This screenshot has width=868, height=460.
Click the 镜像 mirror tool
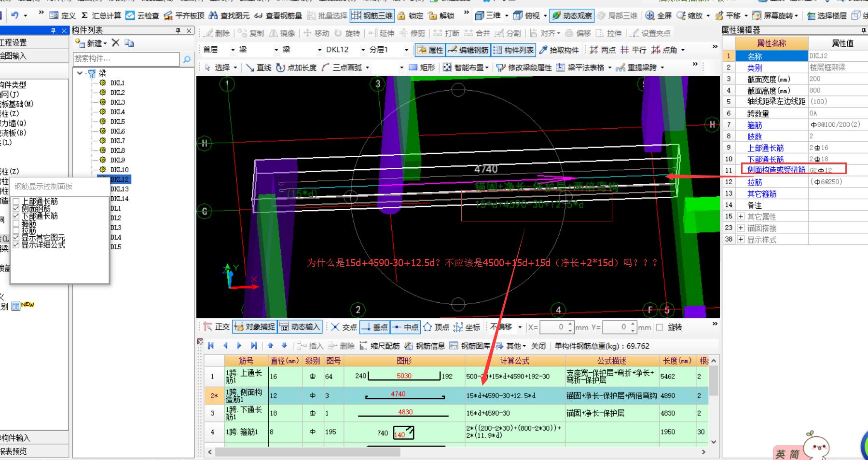282,33
